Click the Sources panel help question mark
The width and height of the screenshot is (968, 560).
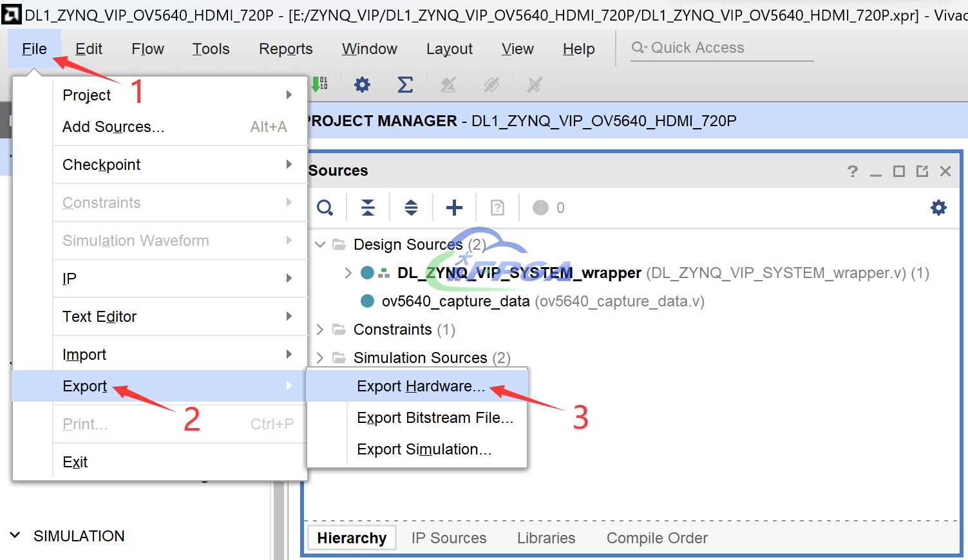pos(853,171)
